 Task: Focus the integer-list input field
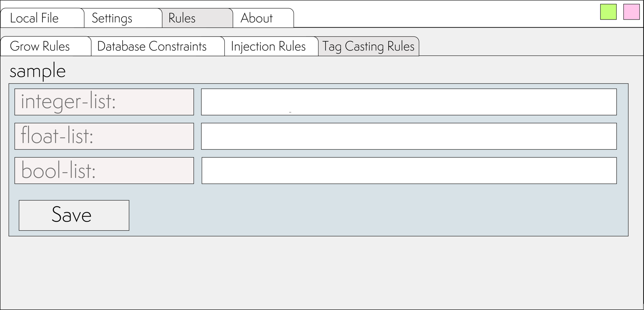(409, 102)
